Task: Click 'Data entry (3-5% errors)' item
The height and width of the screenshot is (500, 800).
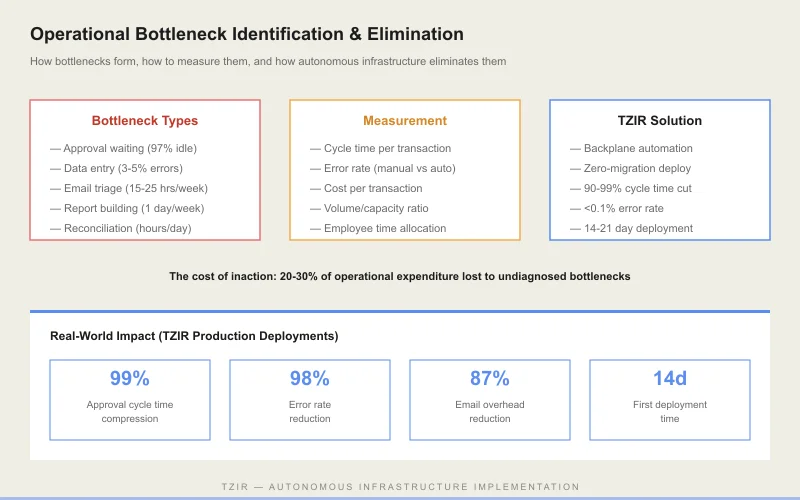Action: click(x=116, y=168)
